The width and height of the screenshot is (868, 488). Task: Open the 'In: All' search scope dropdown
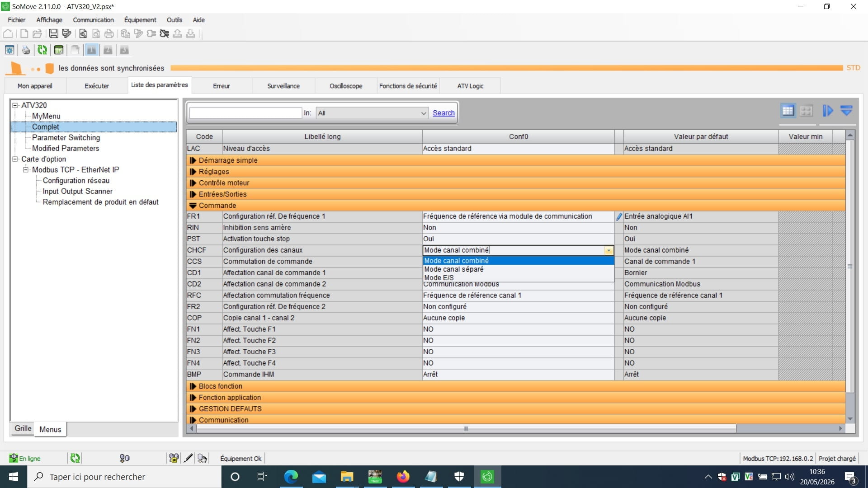(x=372, y=113)
